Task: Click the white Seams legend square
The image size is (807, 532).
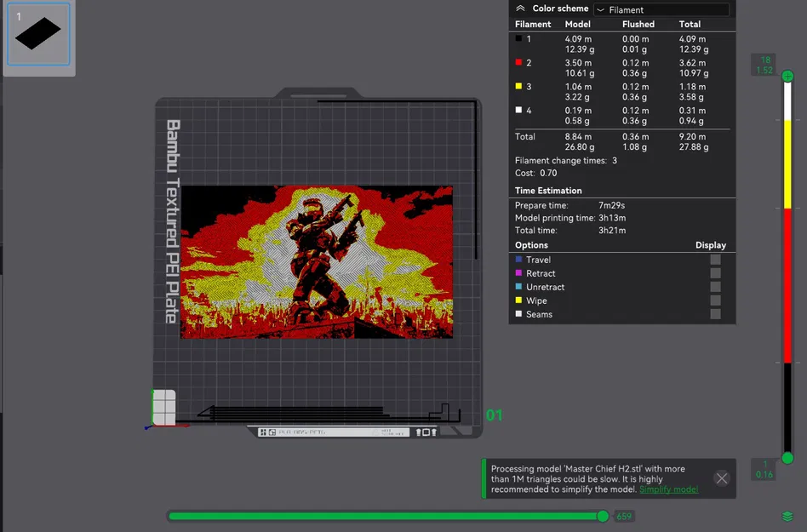Action: point(519,314)
